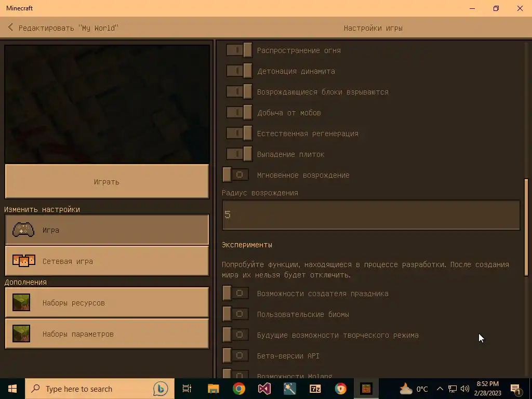Image resolution: width=532 pixels, height=399 pixels.
Task: Open the magic wand app on the taskbar
Action: pos(290,389)
